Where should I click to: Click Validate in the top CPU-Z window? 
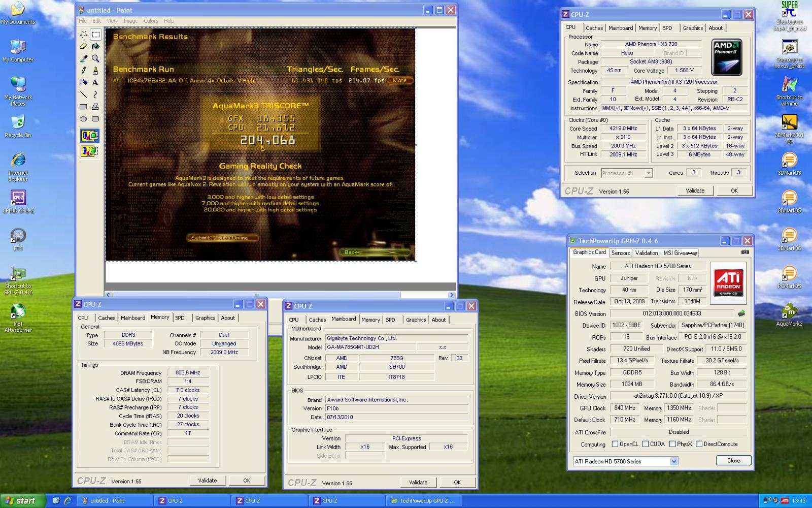pos(695,190)
